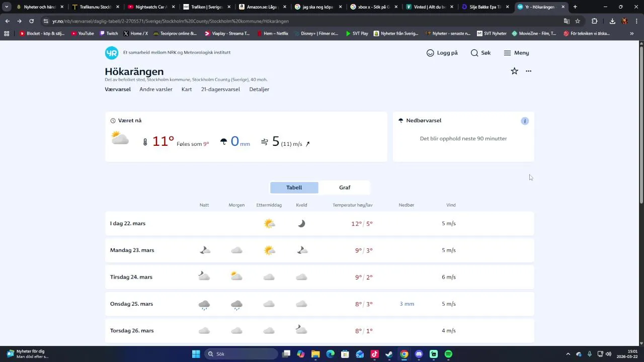Click current weather partly cloudy icon
The width and height of the screenshot is (644, 362).
[120, 138]
